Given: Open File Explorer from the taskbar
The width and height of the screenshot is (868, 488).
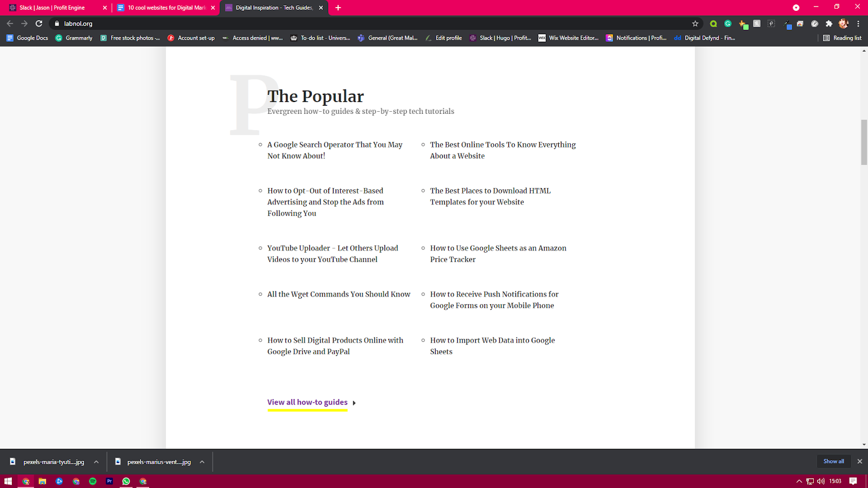Looking at the screenshot, I should point(42,481).
